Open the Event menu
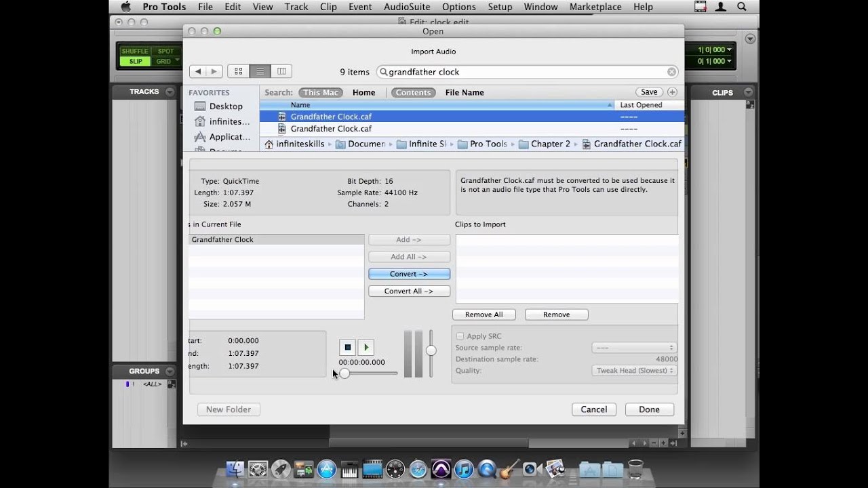This screenshot has width=868, height=488. [360, 7]
